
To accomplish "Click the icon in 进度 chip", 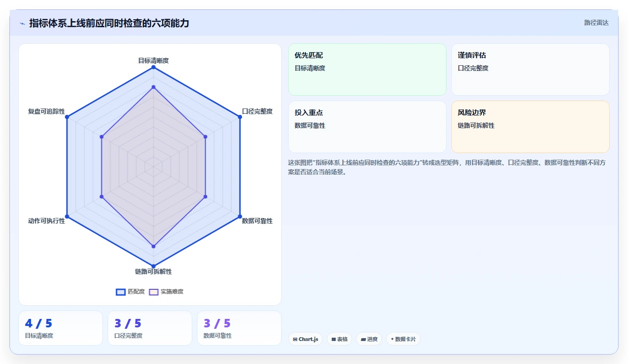I will [x=363, y=339].
